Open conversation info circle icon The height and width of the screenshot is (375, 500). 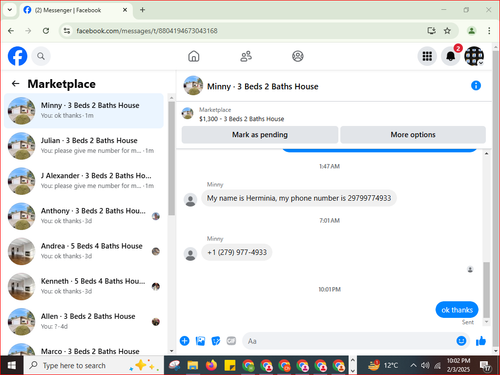pos(476,86)
